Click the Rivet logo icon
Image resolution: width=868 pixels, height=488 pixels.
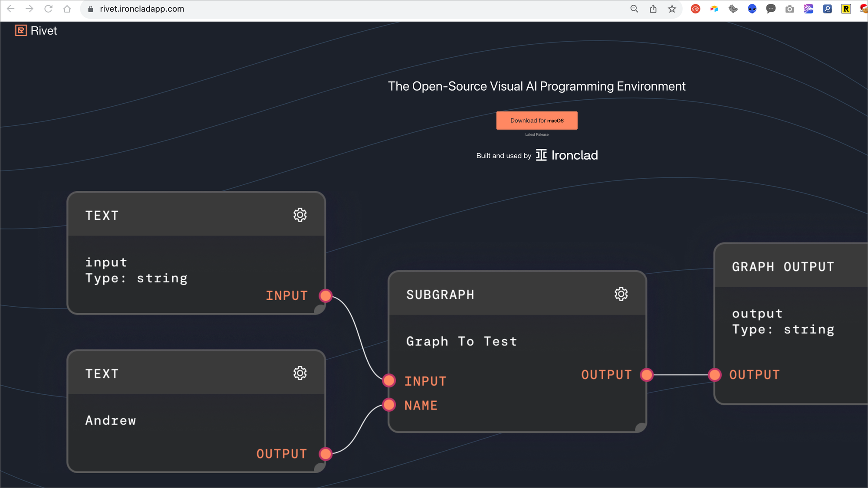21,30
